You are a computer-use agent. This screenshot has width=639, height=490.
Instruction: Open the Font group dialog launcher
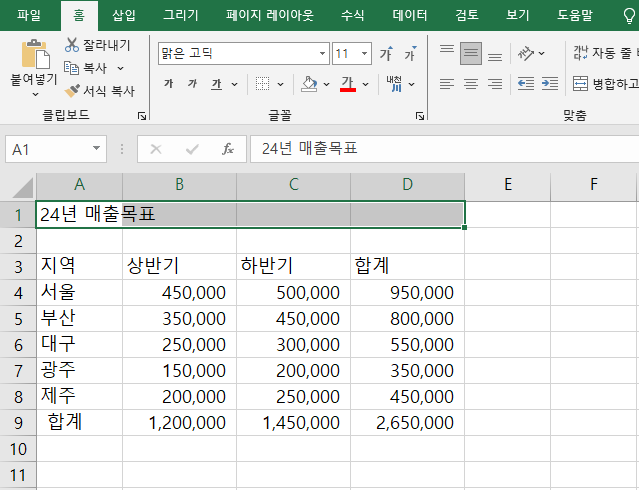coord(420,117)
